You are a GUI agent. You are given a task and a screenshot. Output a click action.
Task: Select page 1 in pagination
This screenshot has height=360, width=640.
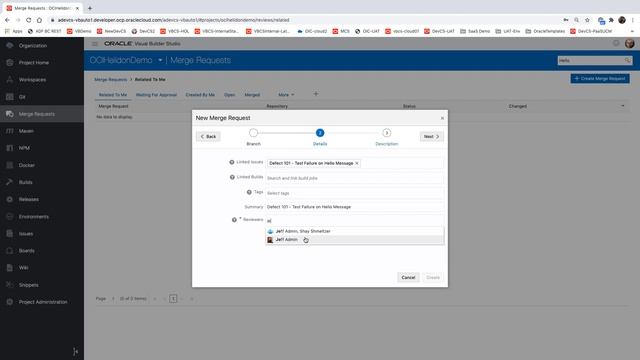(x=173, y=299)
